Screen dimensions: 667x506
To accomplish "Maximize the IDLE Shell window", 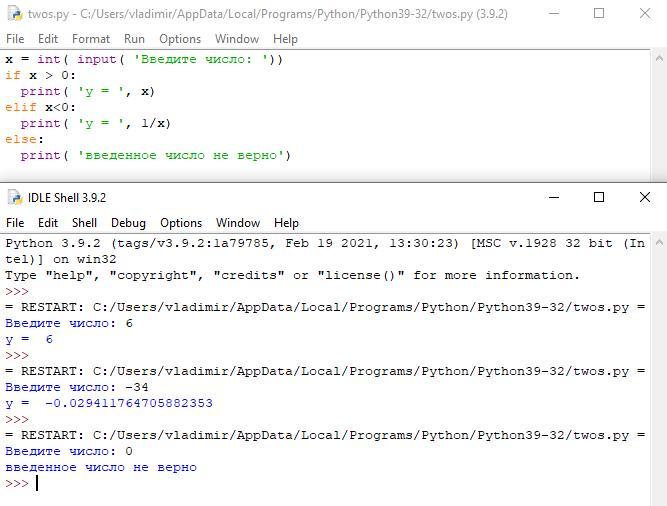I will (599, 197).
